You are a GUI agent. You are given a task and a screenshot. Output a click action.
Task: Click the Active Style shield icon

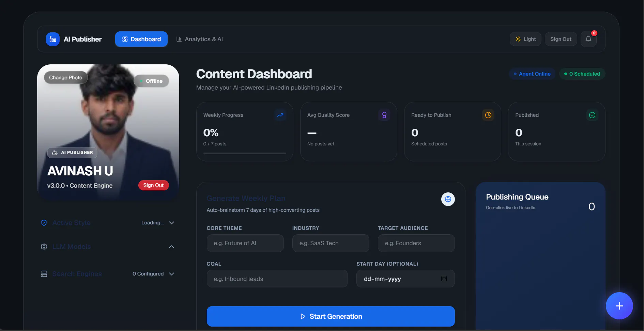point(44,223)
